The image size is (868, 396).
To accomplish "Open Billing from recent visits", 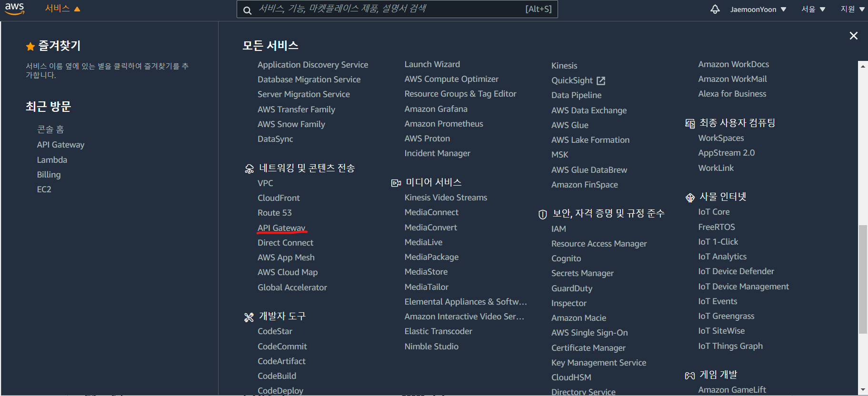I will point(49,175).
